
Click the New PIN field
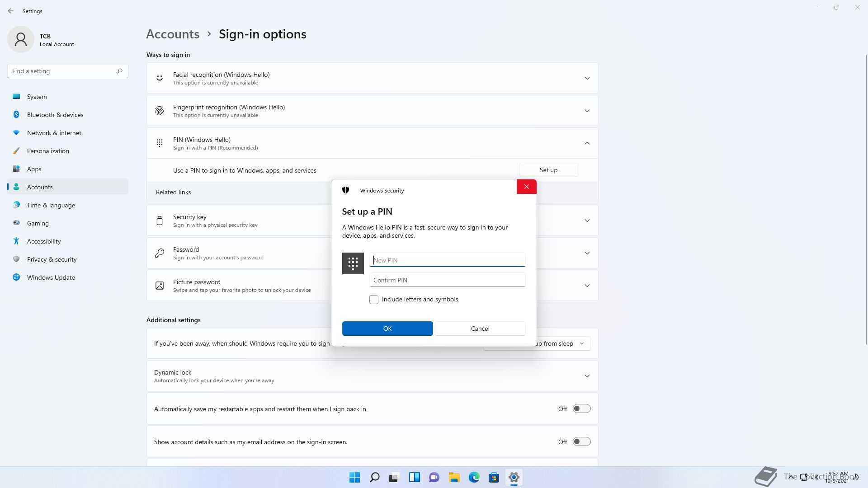coord(447,260)
